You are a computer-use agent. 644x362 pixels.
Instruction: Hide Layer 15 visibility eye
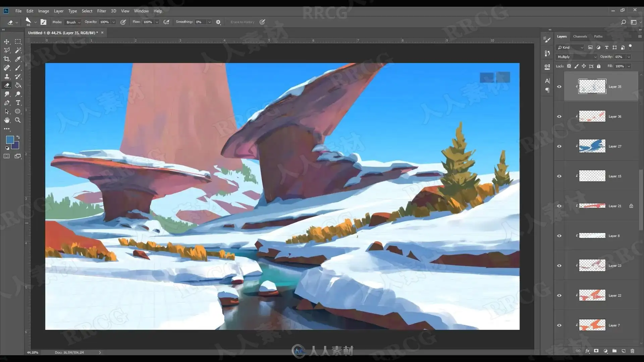pyautogui.click(x=559, y=176)
